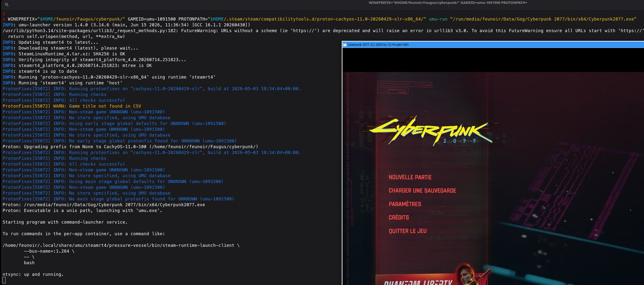Click the urllib3 FutureWarning line
644x285 pixels.
point(323,30)
